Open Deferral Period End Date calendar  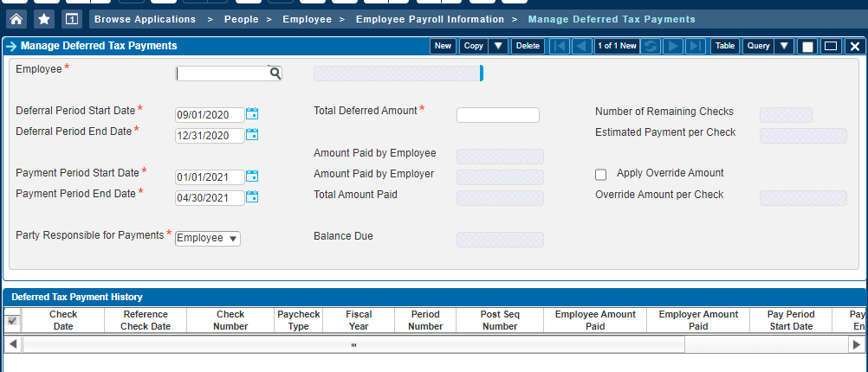point(252,134)
